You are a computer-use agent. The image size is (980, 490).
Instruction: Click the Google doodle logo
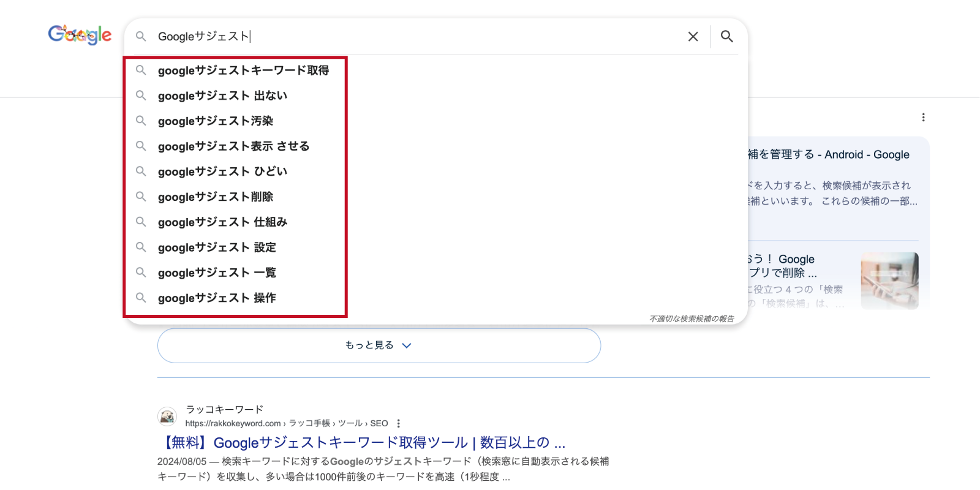80,35
